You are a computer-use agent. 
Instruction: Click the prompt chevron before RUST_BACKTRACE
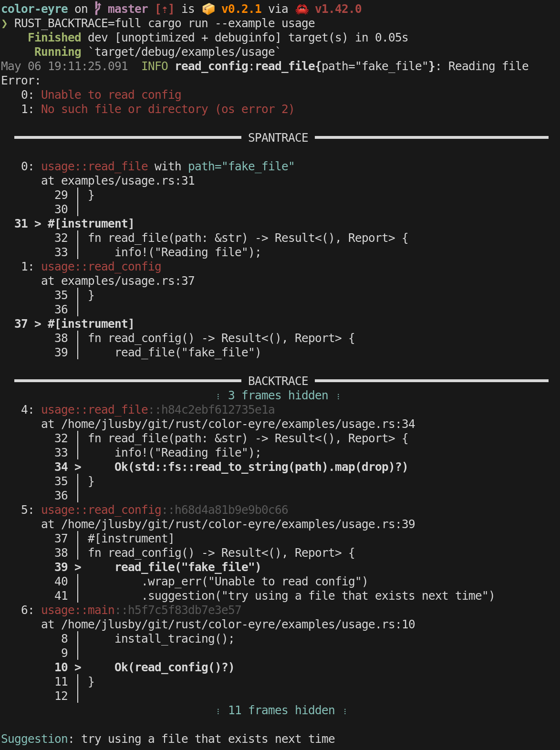point(5,23)
